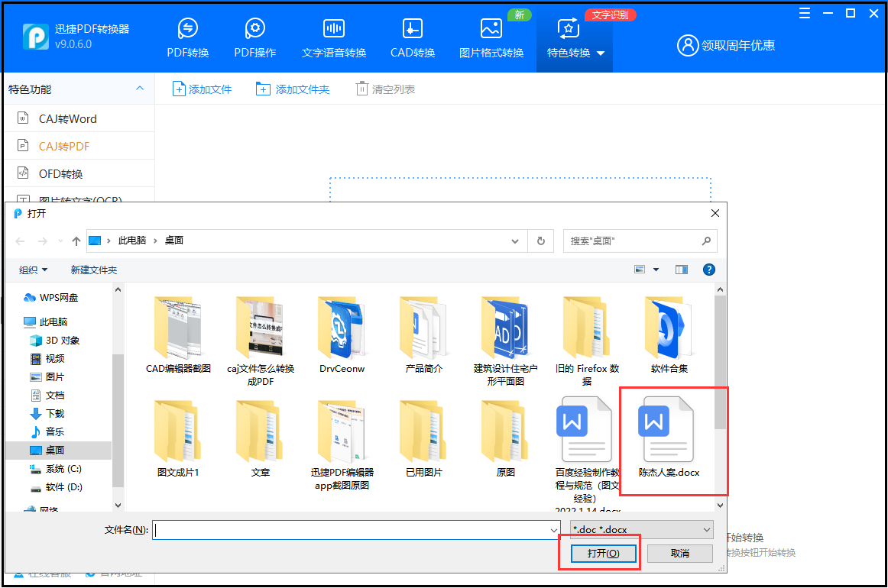Image resolution: width=888 pixels, height=588 pixels.
Task: Go up one folder level
Action: tap(76, 241)
